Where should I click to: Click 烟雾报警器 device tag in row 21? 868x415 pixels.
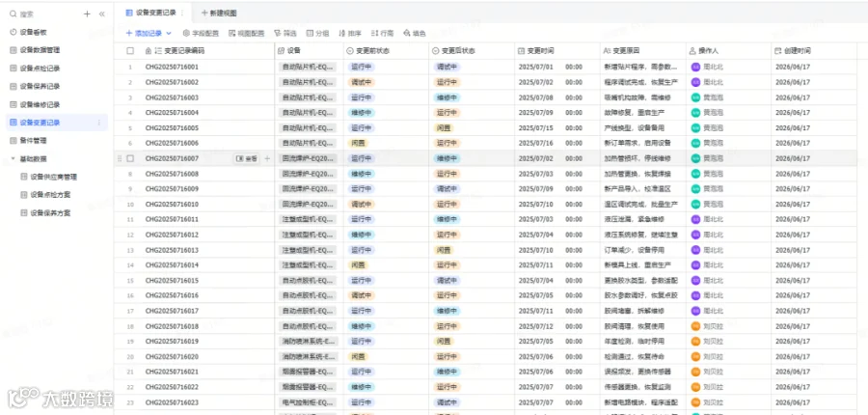point(308,372)
